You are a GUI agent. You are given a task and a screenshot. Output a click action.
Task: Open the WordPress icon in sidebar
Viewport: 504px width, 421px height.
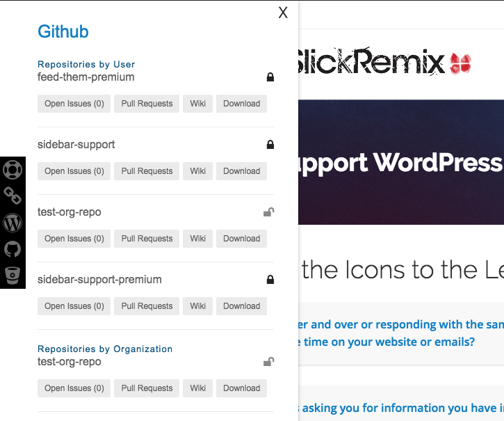13,223
